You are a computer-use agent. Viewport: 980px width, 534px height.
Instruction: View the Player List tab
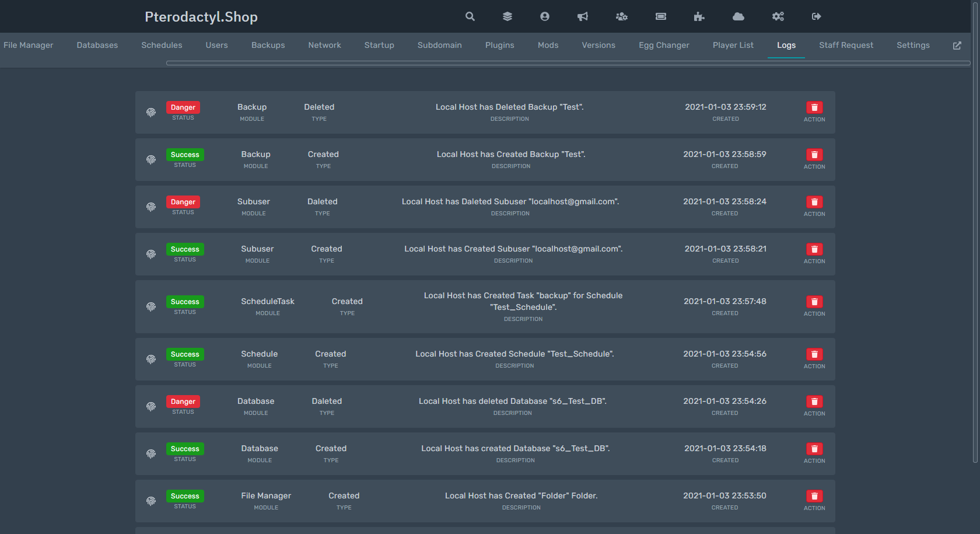(733, 45)
